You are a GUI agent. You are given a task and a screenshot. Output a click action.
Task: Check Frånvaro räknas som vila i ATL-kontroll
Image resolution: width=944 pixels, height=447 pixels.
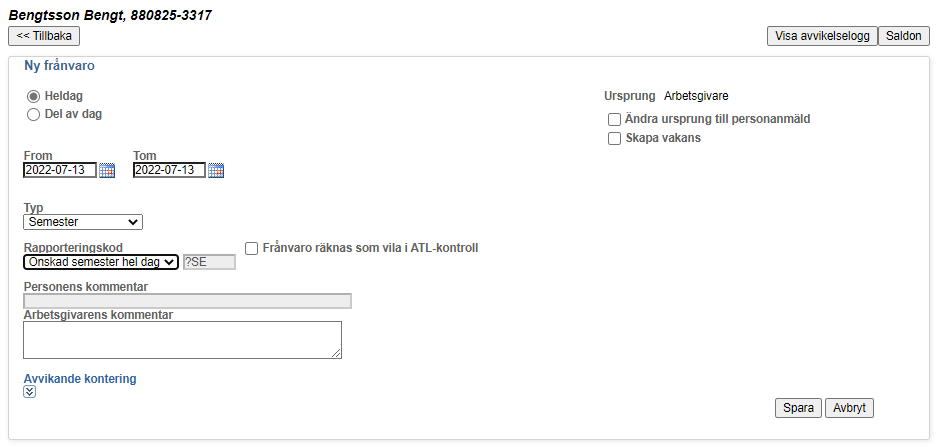(252, 248)
